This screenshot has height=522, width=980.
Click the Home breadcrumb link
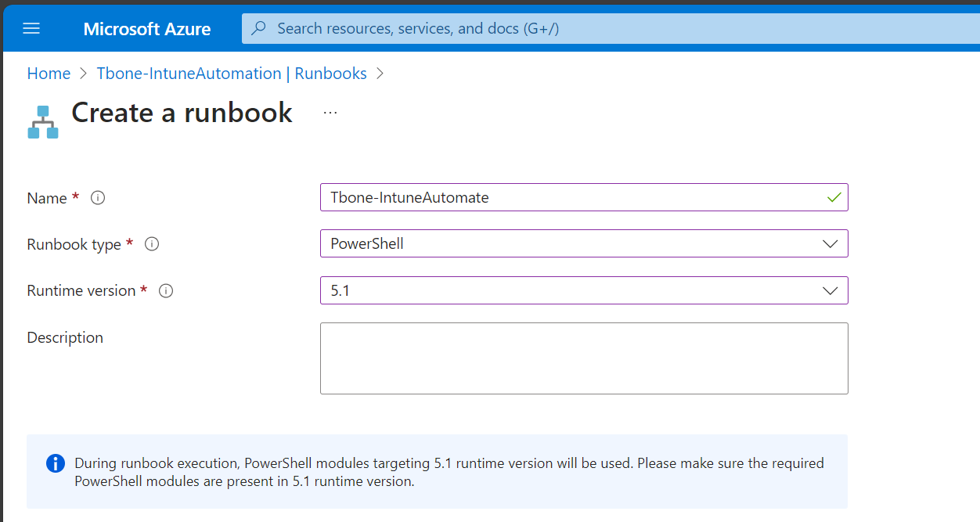click(49, 73)
